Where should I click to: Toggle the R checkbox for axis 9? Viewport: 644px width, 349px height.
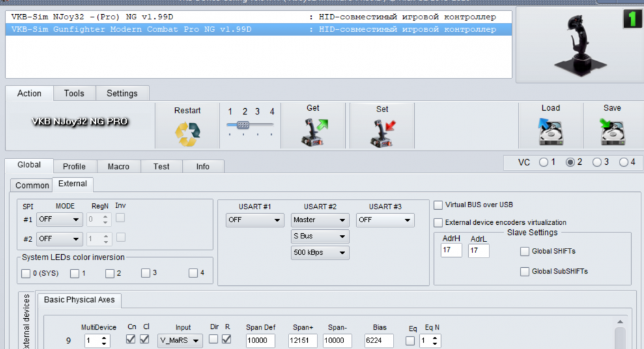pos(227,339)
